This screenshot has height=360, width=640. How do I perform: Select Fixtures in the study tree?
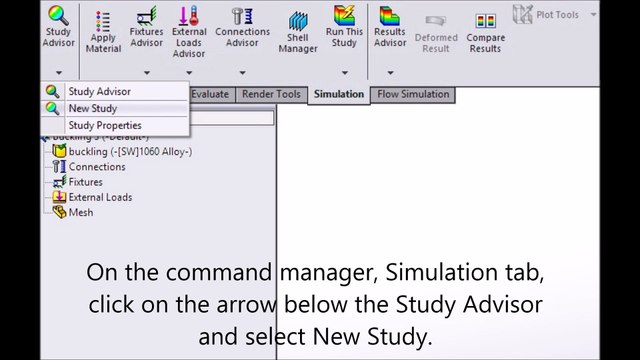[86, 182]
